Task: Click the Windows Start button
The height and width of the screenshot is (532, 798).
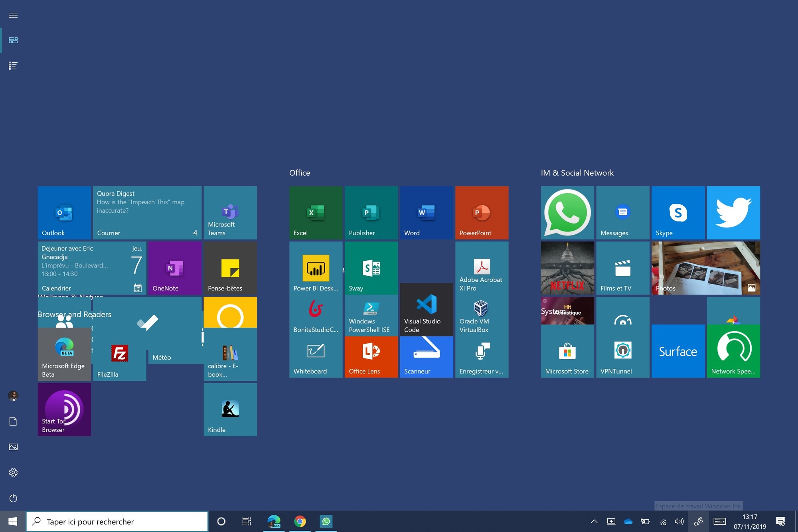Action: [x=13, y=521]
